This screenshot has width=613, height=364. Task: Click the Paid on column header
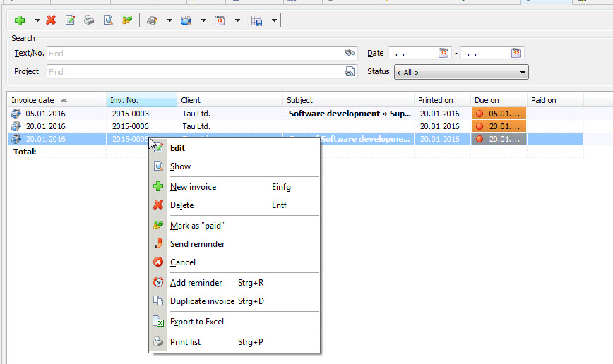[555, 100]
